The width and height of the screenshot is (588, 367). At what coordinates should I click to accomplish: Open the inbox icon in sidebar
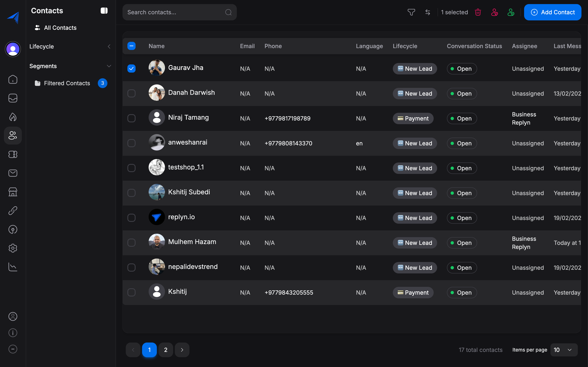click(x=13, y=98)
